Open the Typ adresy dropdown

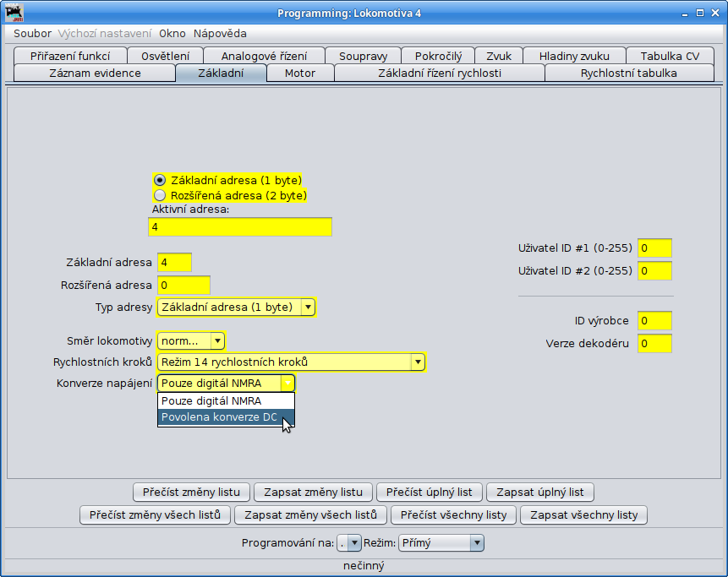coord(236,307)
